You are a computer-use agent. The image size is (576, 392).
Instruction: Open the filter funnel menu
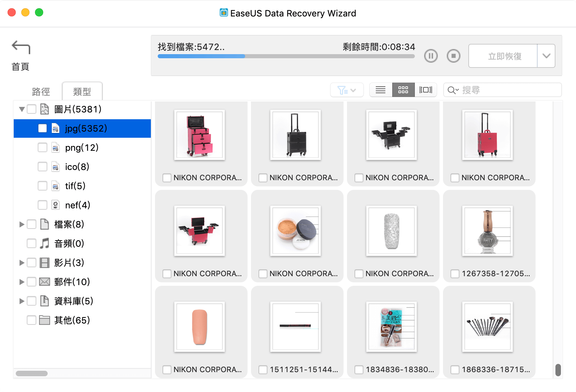pyautogui.click(x=347, y=90)
